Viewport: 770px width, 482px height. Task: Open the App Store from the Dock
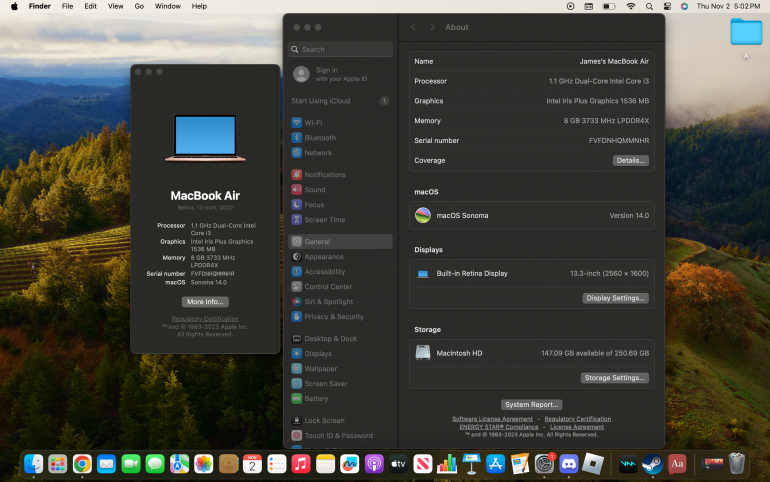pos(495,464)
